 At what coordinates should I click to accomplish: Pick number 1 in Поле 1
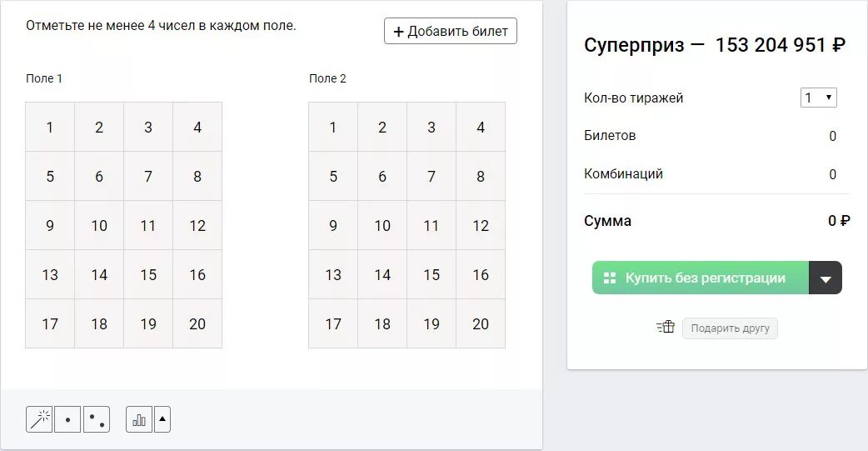coord(50,128)
